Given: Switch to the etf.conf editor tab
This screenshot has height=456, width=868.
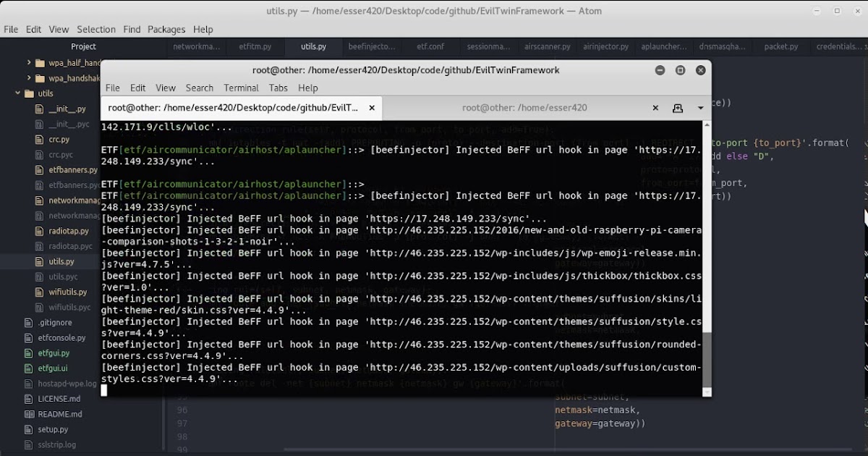Looking at the screenshot, I should (430, 46).
